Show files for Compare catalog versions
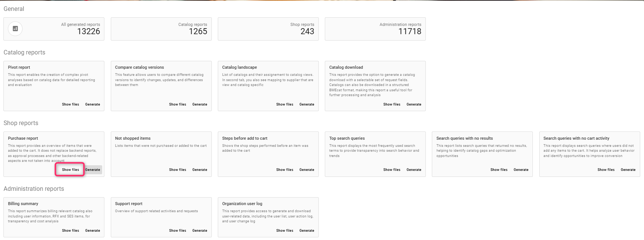 tap(178, 104)
